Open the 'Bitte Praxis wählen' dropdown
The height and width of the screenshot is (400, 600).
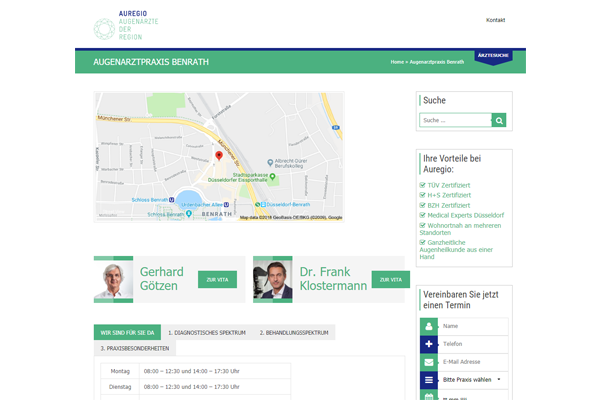coord(472,380)
